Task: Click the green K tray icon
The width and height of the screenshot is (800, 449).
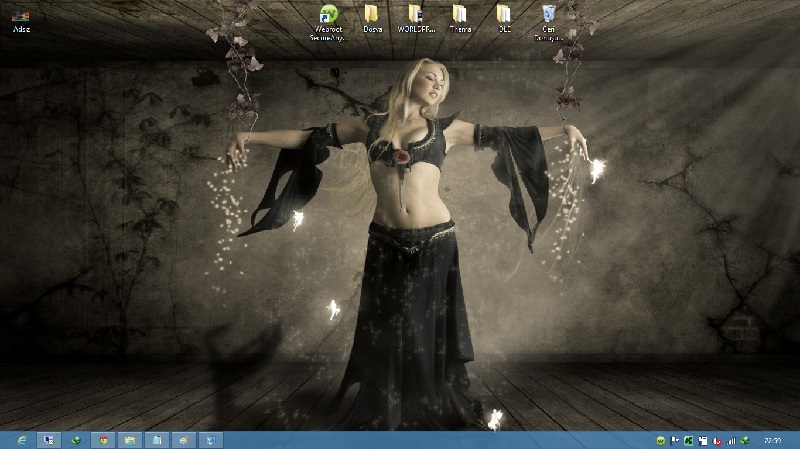Action: point(689,440)
